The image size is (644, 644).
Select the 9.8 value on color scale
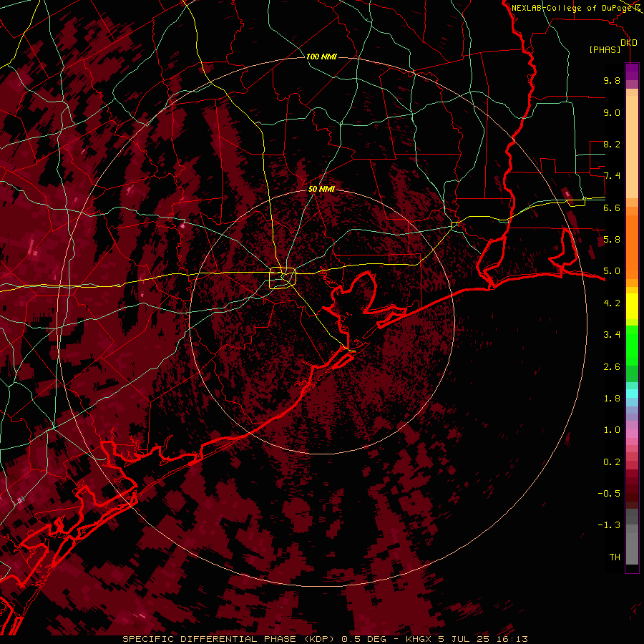pos(612,80)
